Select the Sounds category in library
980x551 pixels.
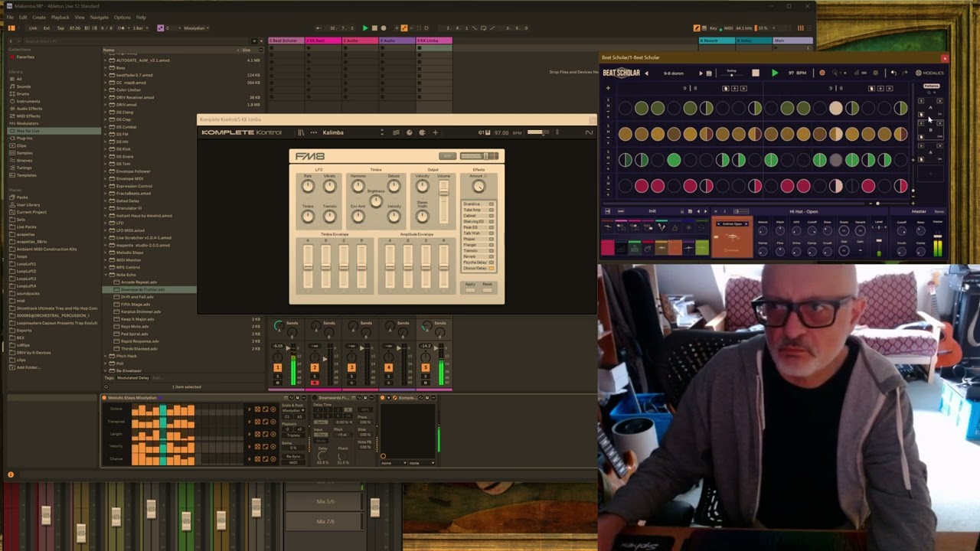click(24, 86)
